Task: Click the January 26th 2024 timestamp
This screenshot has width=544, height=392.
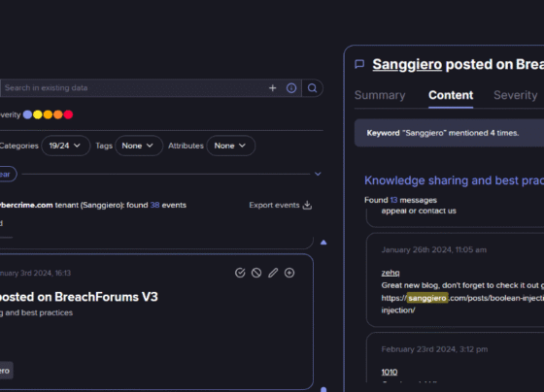Action: (433, 250)
